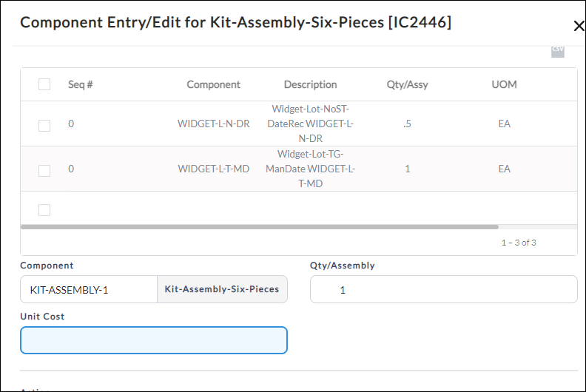Click the Qty/Assembly input field
Viewport: 586px width, 392px height.
(x=444, y=289)
